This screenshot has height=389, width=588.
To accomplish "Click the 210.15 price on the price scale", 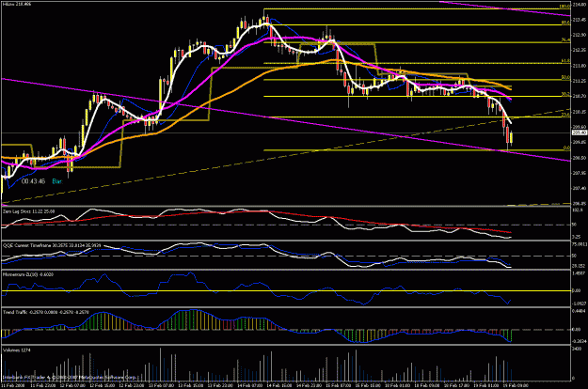I will pos(579,112).
